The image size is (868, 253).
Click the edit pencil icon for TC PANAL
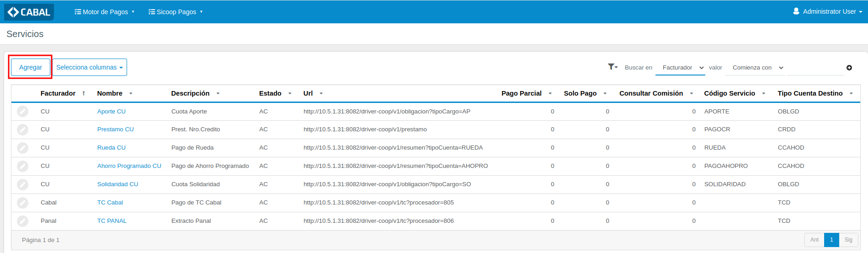pyautogui.click(x=22, y=221)
